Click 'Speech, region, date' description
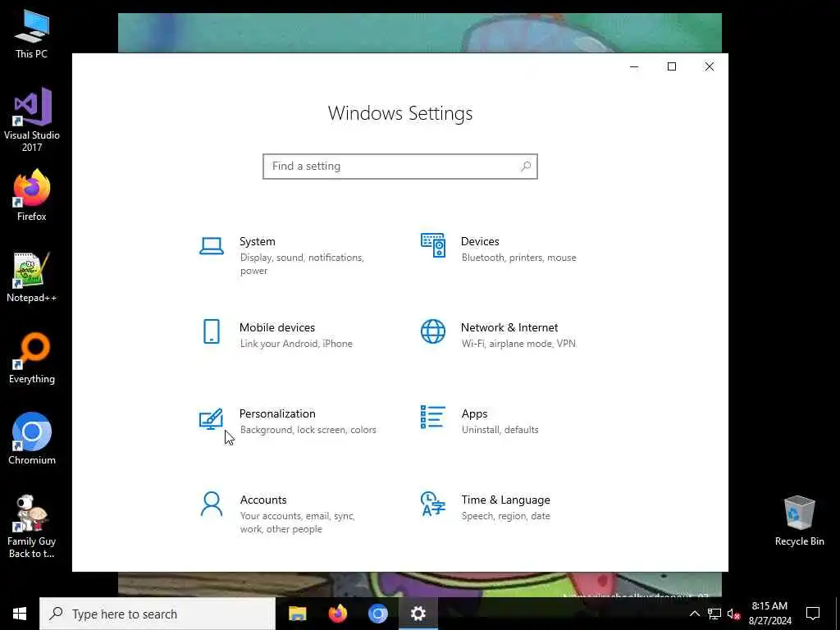Screen dimensions: 840x630 tap(505, 516)
